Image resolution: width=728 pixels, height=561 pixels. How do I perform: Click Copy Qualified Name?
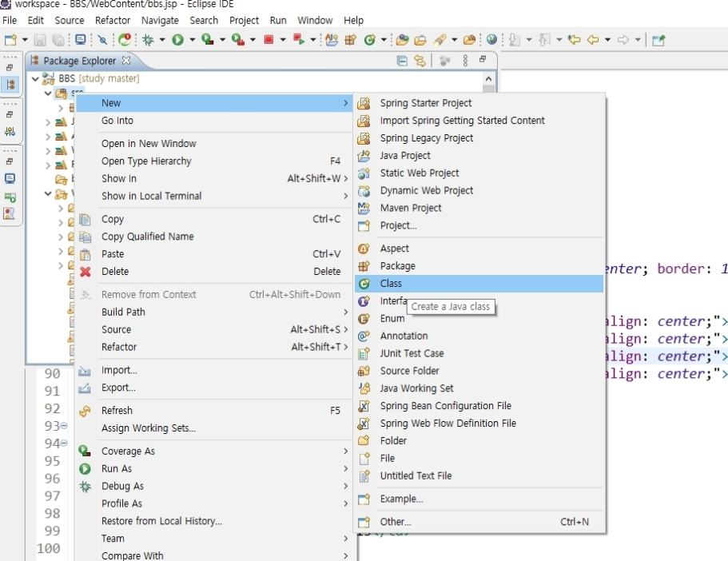tap(213, 237)
